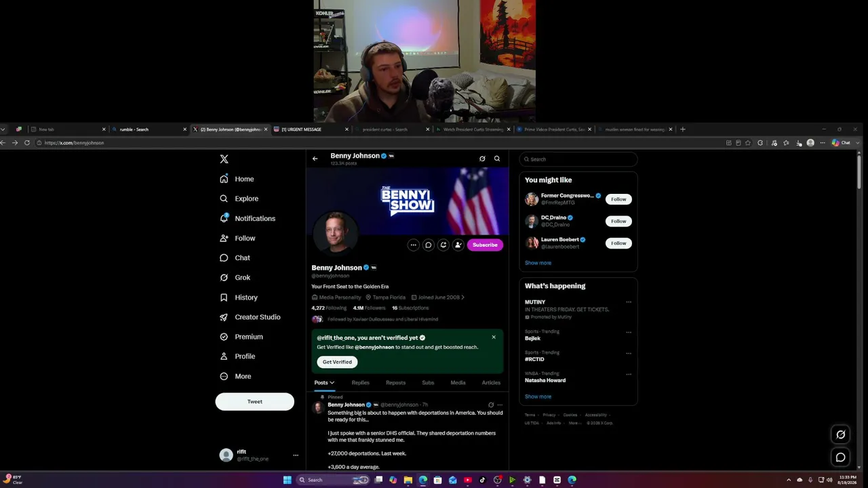Screen dimensions: 868x488
Task: Open the YouTube icon in the taskbar
Action: [467, 480]
